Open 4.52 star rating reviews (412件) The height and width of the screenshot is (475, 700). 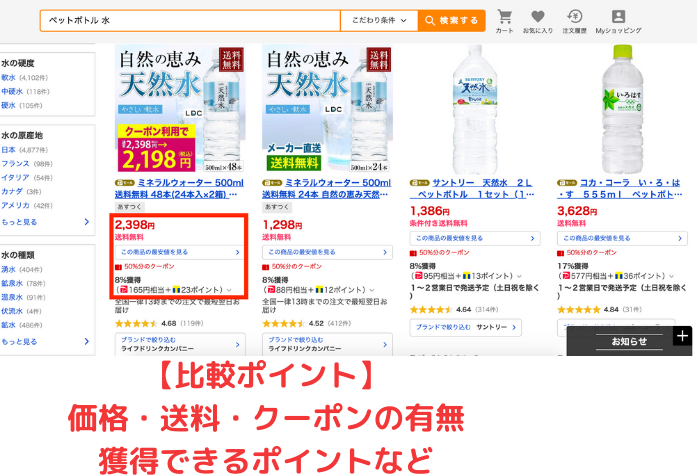[x=307, y=323]
